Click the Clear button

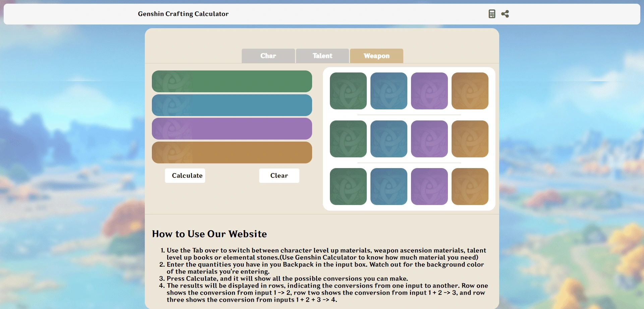(279, 175)
